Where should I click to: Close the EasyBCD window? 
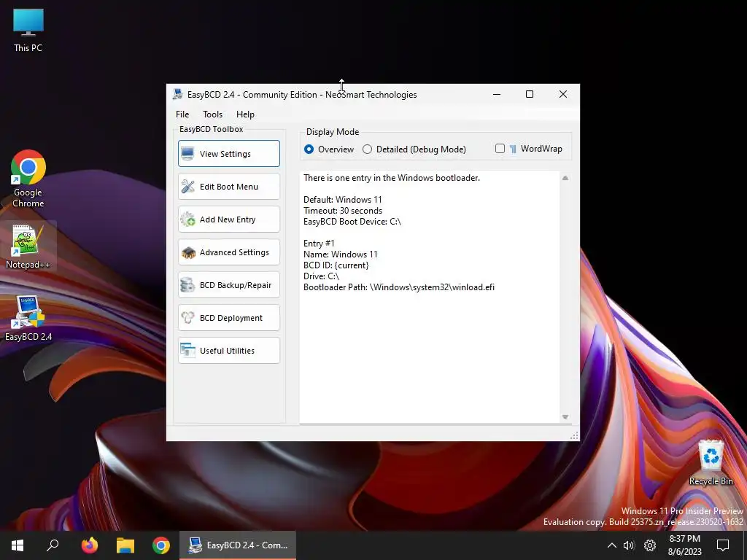(x=563, y=94)
